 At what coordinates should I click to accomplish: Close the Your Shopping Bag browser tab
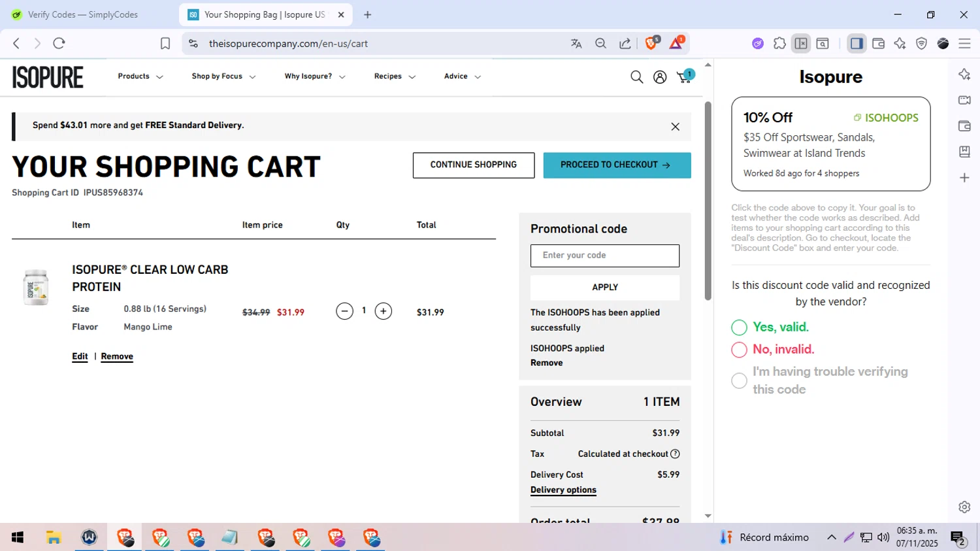341,14
